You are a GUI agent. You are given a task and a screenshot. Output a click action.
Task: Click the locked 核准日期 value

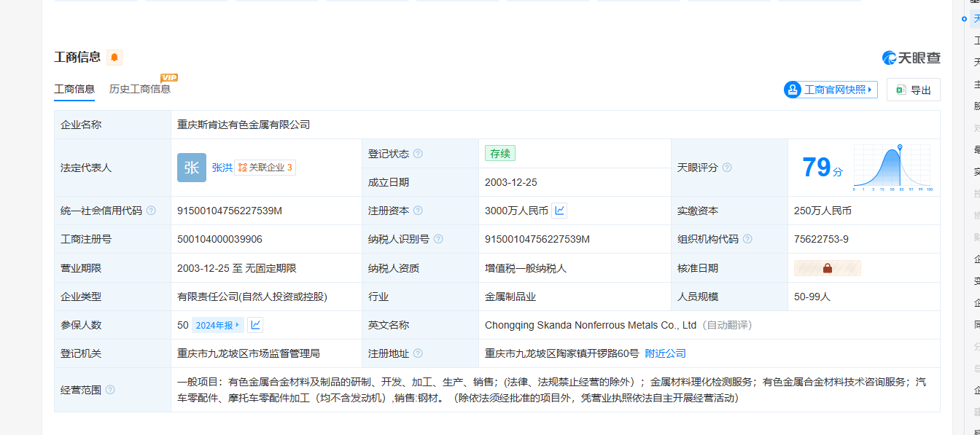[828, 268]
